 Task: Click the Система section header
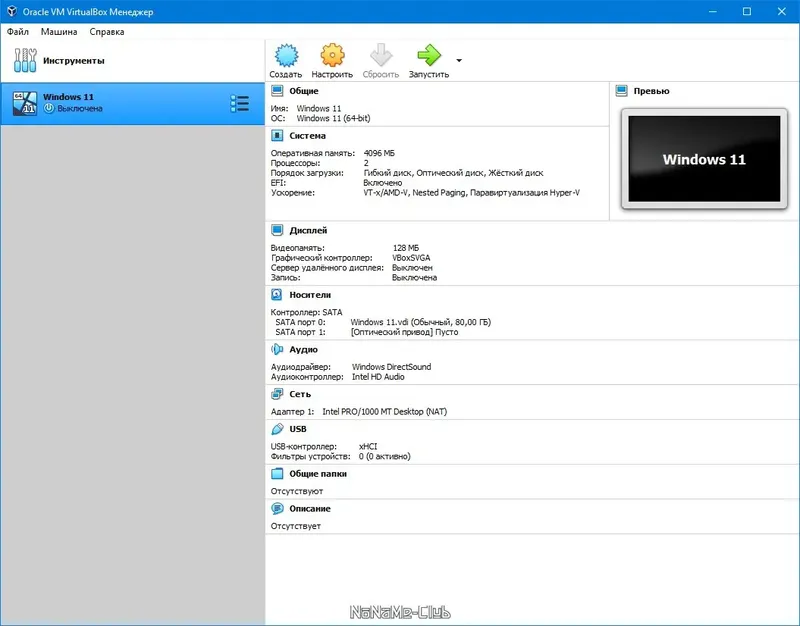pos(307,136)
